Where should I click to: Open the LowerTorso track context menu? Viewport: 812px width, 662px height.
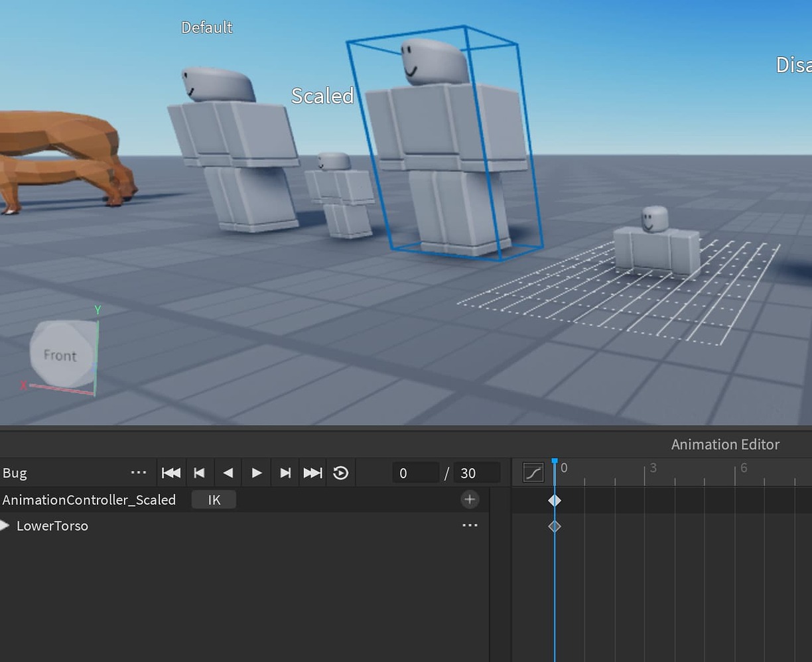tap(470, 525)
